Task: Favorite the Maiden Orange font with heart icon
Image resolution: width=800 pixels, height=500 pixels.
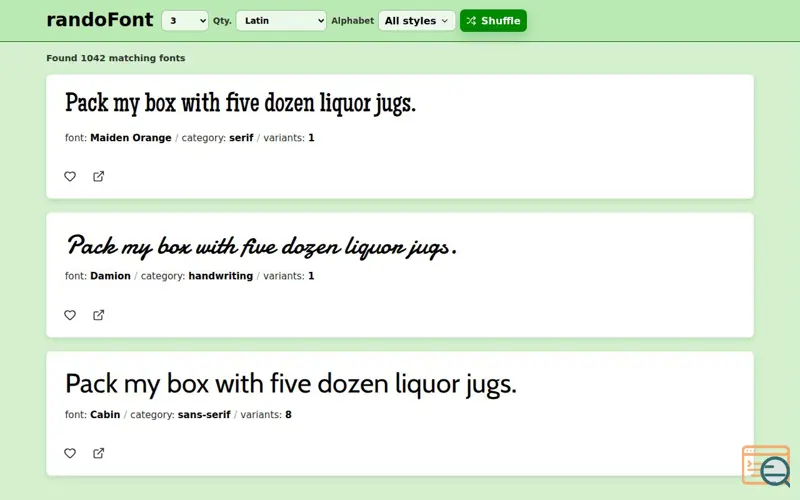Action: pyautogui.click(x=70, y=177)
